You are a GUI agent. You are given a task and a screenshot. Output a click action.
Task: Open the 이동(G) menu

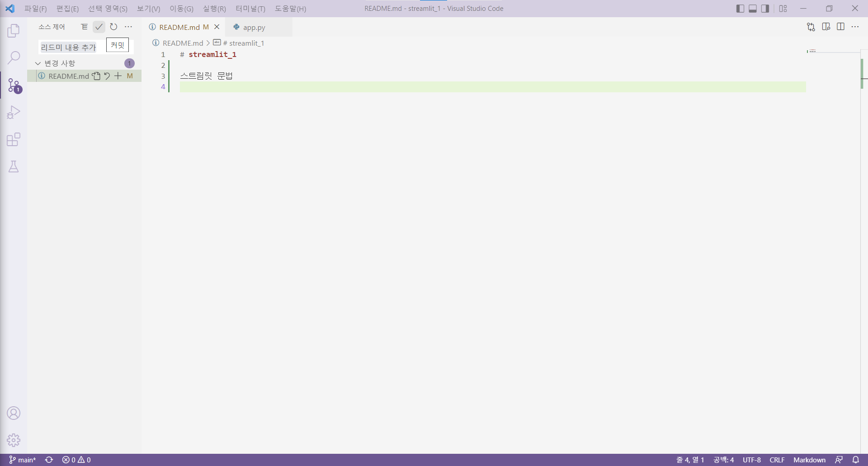coord(181,9)
